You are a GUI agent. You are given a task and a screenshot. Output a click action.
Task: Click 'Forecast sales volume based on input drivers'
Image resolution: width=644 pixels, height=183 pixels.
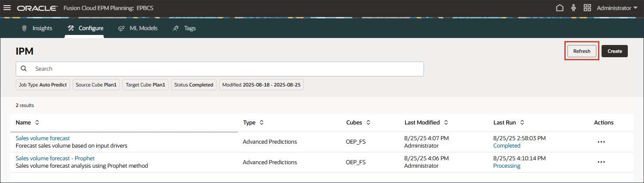coord(72,145)
